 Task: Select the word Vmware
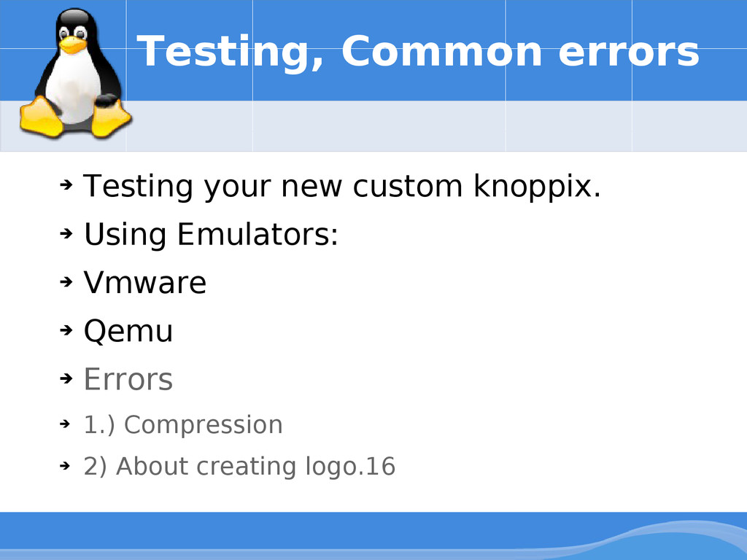coord(145,282)
